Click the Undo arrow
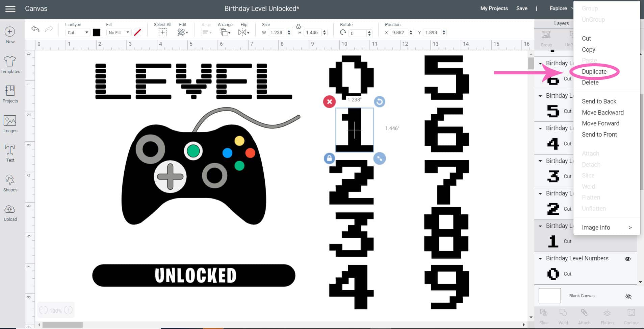The image size is (644, 329). coord(35,29)
